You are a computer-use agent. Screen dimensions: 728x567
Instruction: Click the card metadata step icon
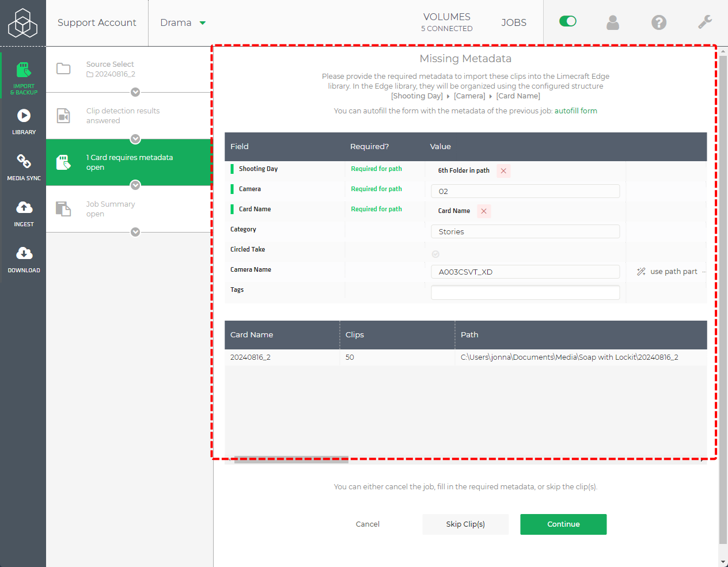pyautogui.click(x=63, y=162)
